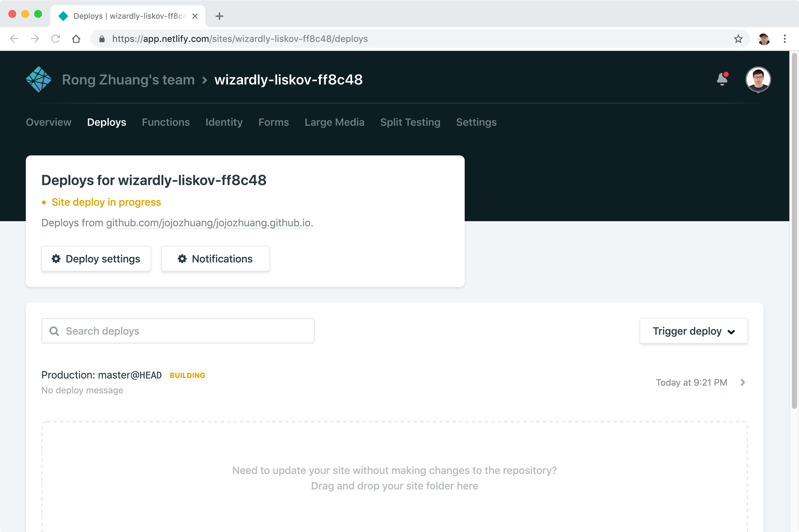Open the GitHub repository link

208,223
